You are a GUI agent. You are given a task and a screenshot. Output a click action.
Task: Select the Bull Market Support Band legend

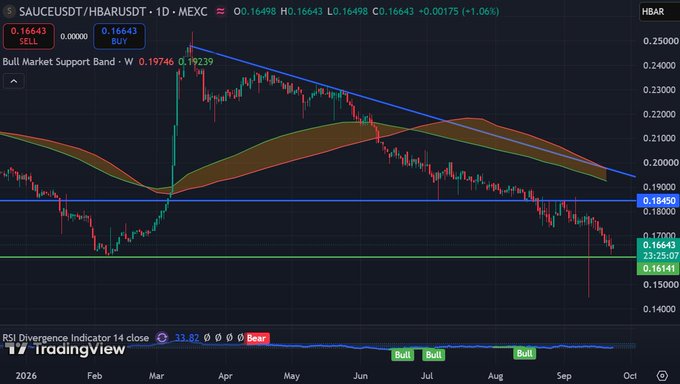pos(68,62)
